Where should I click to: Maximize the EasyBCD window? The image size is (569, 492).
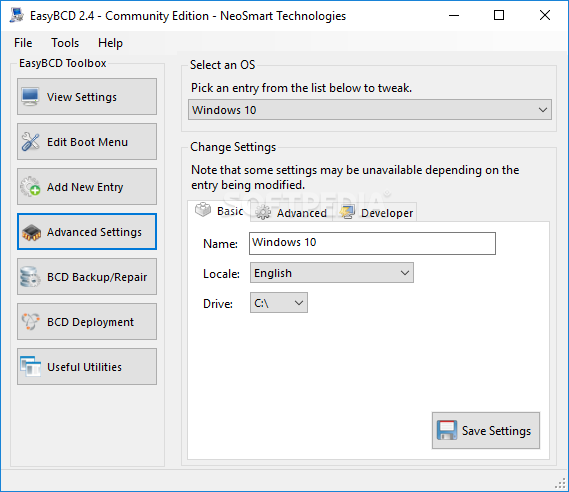click(499, 15)
